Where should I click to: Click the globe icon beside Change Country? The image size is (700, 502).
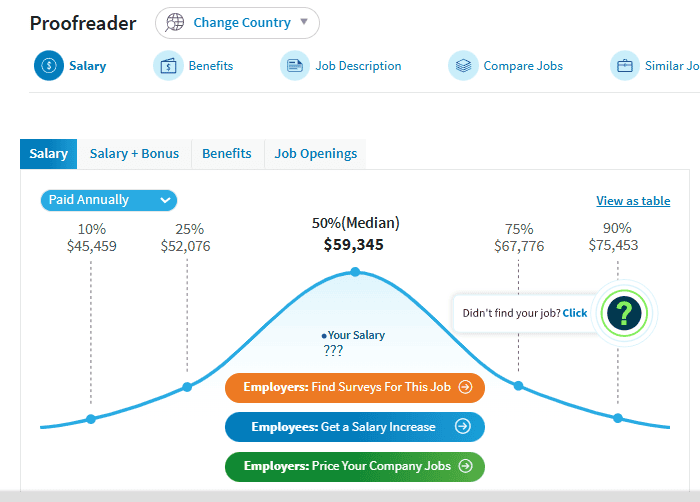(176, 23)
